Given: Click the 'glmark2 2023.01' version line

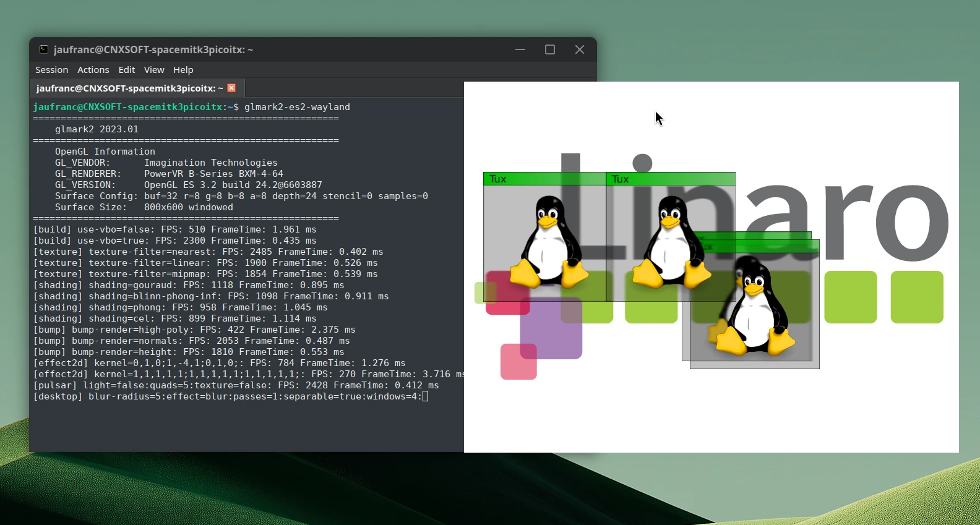Looking at the screenshot, I should 97,129.
